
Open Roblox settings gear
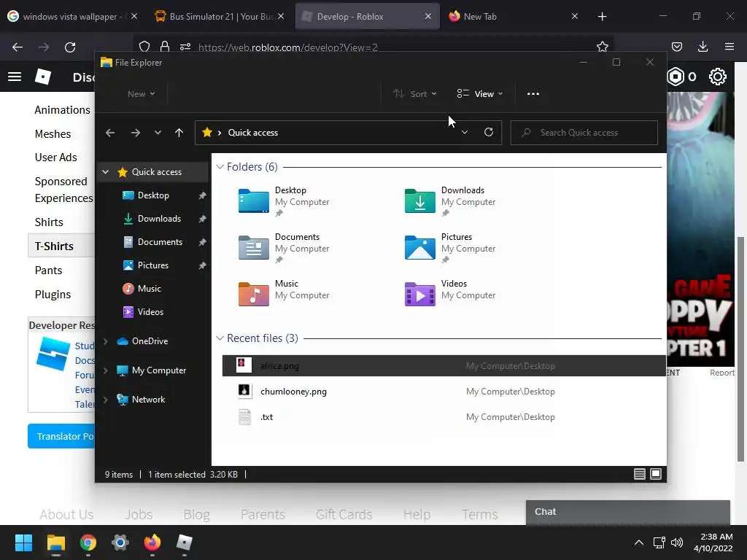[718, 77]
